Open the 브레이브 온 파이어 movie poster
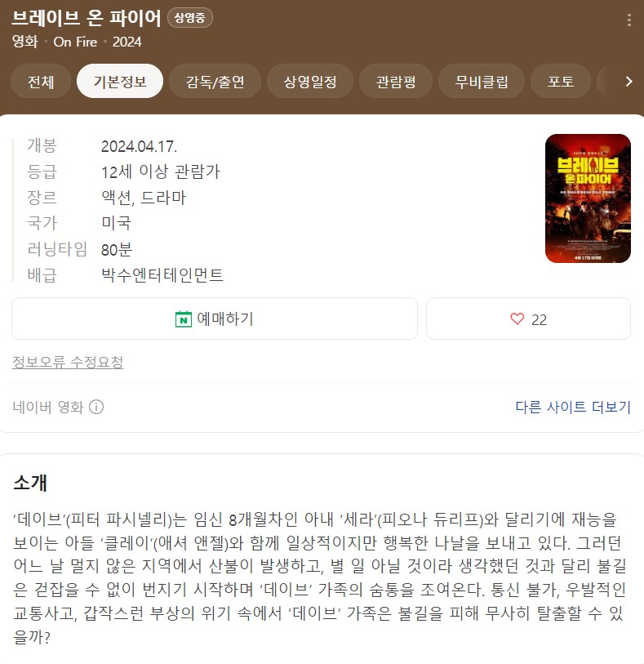Viewport: 644px width, 664px height. [x=588, y=198]
